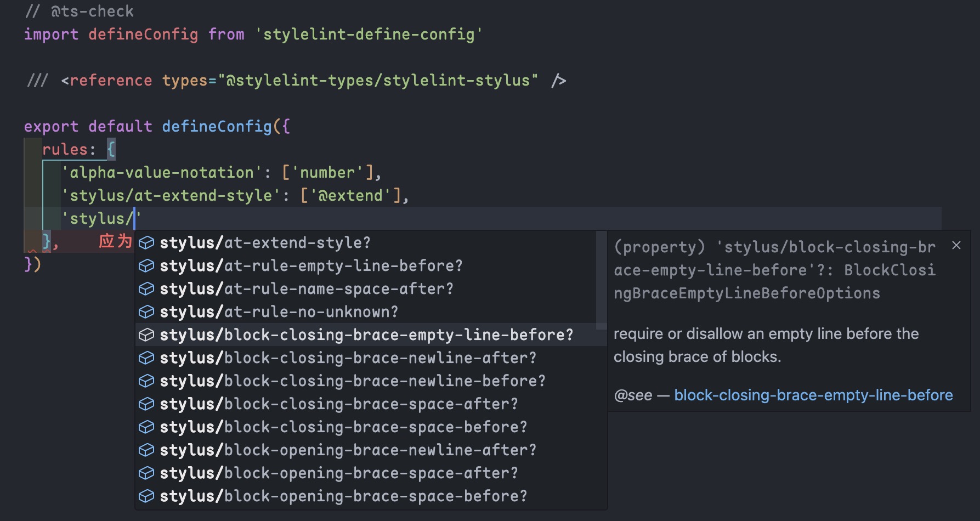Image resolution: width=980 pixels, height=521 pixels.
Task: Select stylus/block-closing-brace-newline-before? suggestion
Action: [371, 381]
